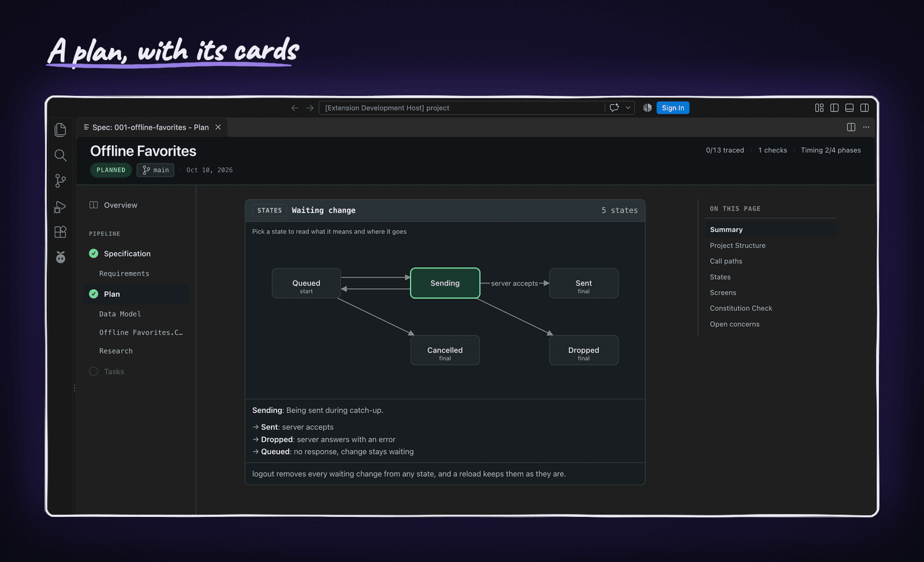
Task: Jump to Call paths section
Action: [x=726, y=261]
